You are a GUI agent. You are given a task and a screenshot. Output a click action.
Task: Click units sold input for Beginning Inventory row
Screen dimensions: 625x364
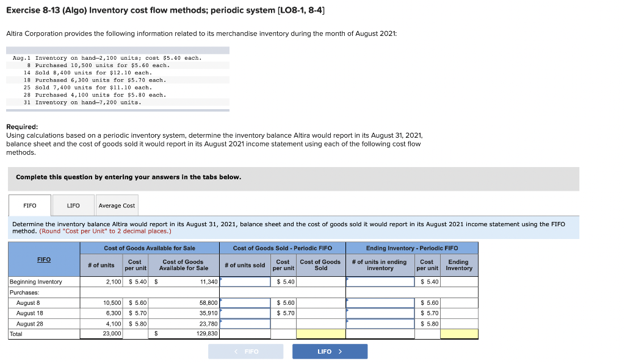click(x=246, y=281)
